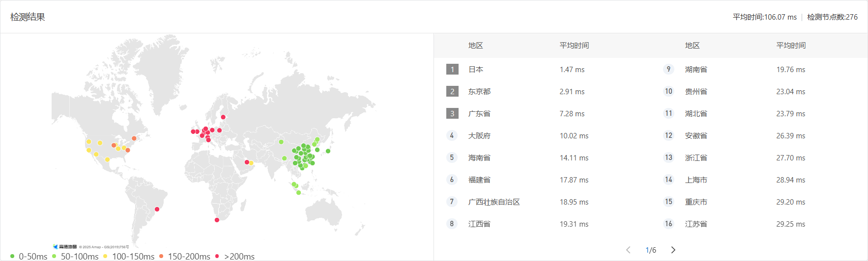This screenshot has height=261, width=868.
Task: Select the 重庆市 row
Action: coord(759,202)
